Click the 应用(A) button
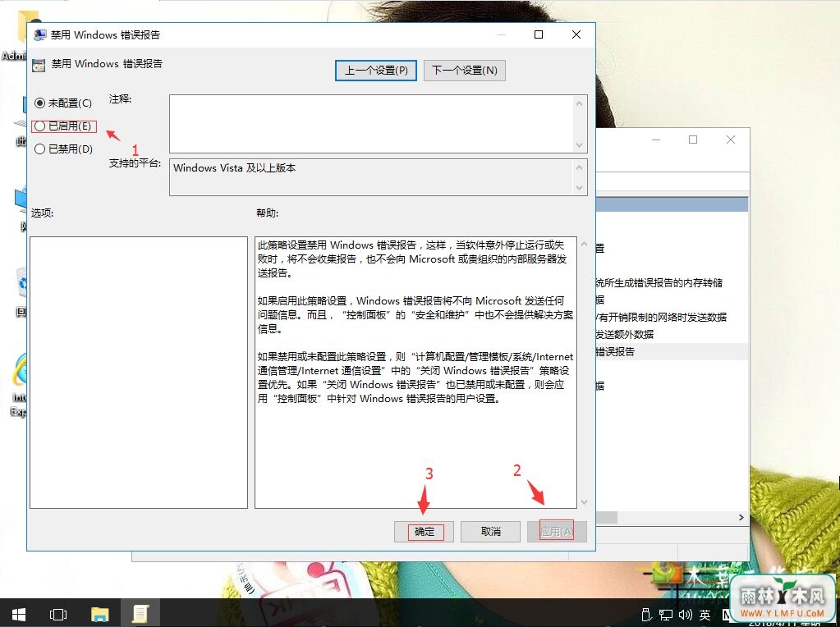This screenshot has width=840, height=627. point(557,532)
